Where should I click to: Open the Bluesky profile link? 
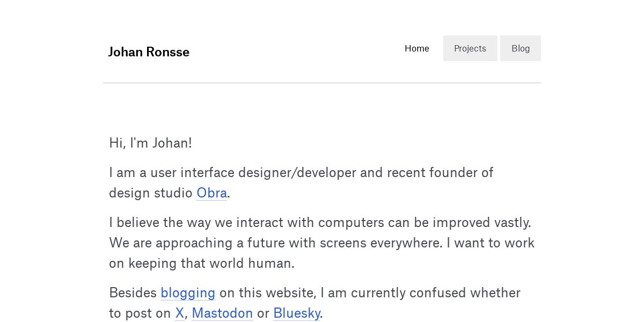click(x=297, y=313)
